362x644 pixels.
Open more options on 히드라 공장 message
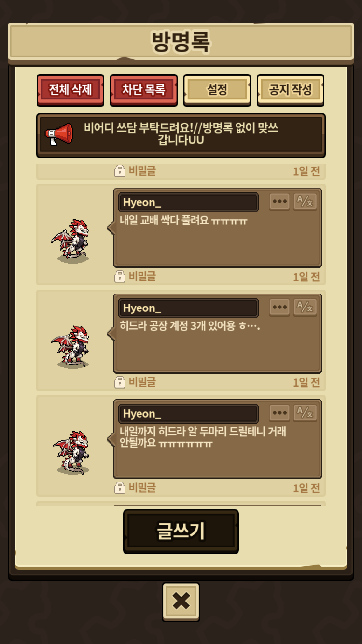click(279, 308)
